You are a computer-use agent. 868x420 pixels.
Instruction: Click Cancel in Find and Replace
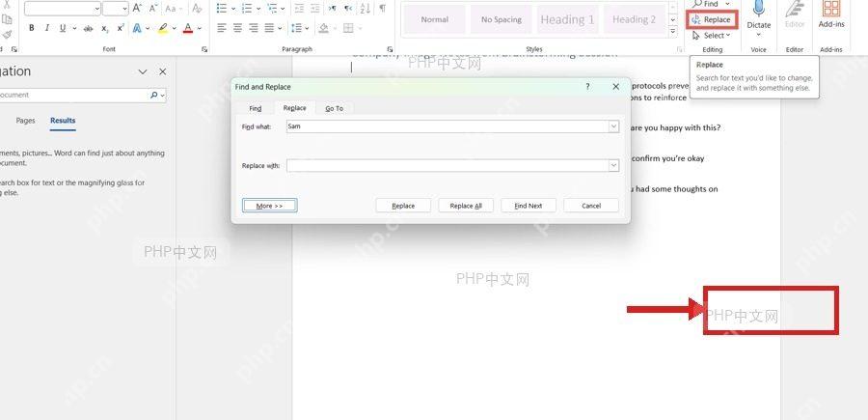[591, 206]
